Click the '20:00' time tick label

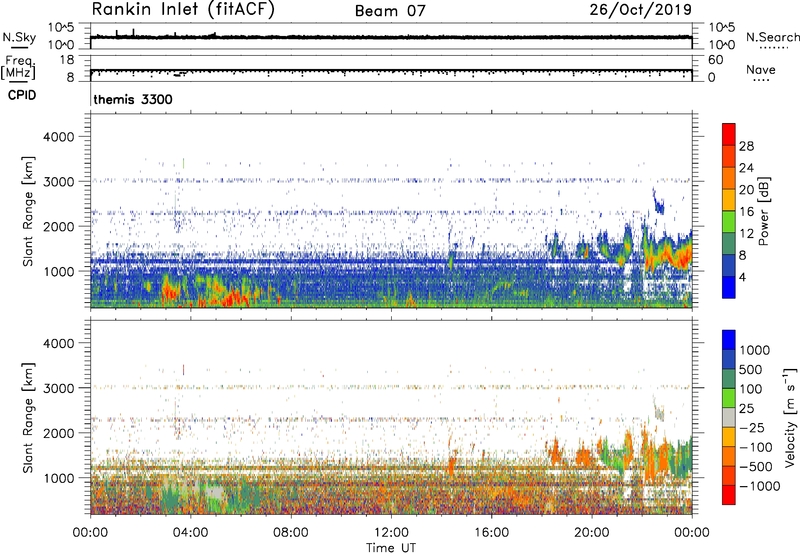(x=591, y=533)
